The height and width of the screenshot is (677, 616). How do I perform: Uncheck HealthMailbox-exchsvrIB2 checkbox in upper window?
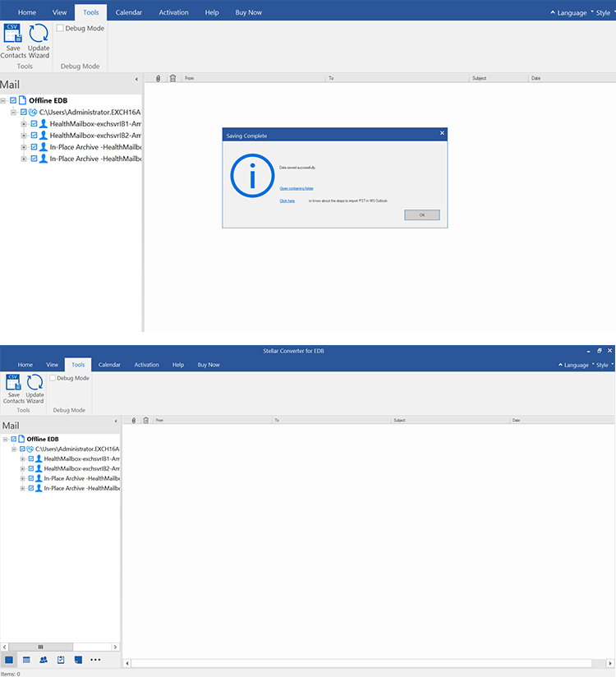pos(34,135)
